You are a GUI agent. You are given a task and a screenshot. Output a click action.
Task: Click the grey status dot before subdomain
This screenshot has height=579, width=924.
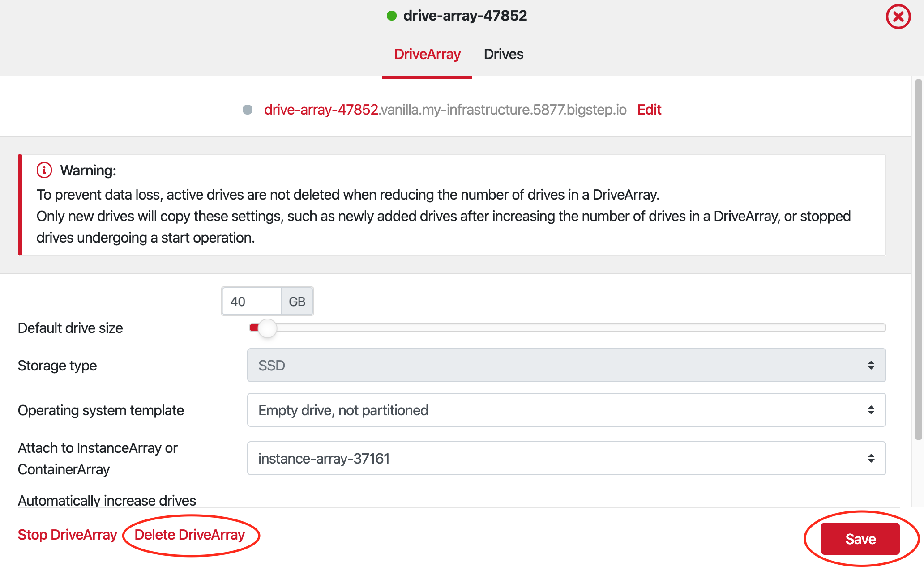click(247, 110)
